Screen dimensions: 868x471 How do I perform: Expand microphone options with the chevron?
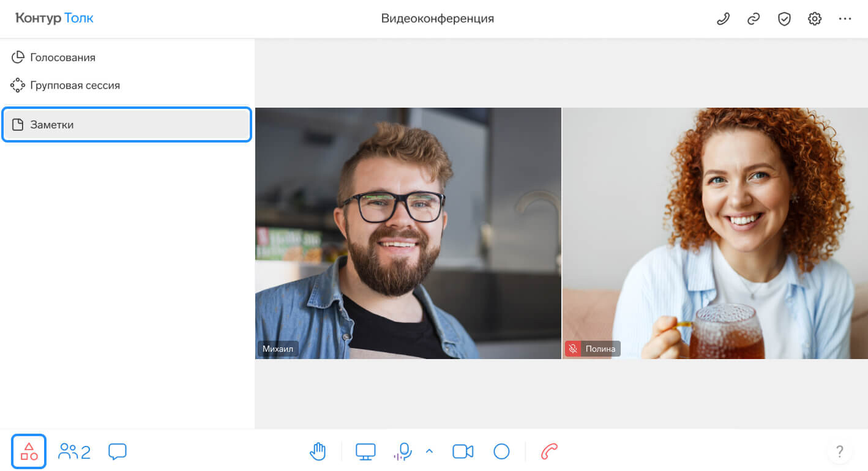tap(429, 451)
